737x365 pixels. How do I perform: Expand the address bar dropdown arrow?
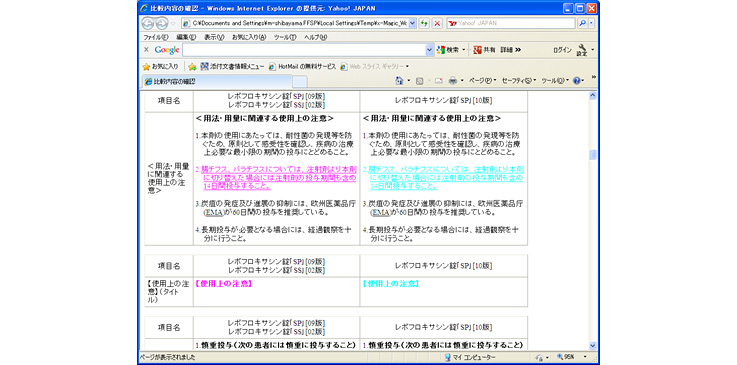point(412,23)
